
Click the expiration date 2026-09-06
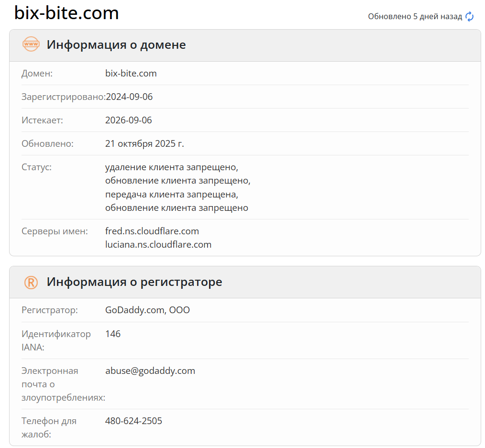[128, 120]
